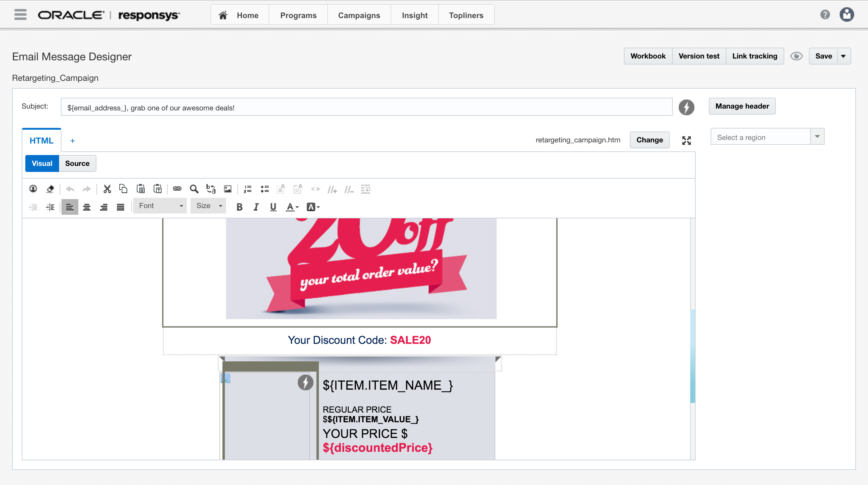Image resolution: width=868 pixels, height=485 pixels.
Task: Insert a numbered list
Action: coord(248,189)
